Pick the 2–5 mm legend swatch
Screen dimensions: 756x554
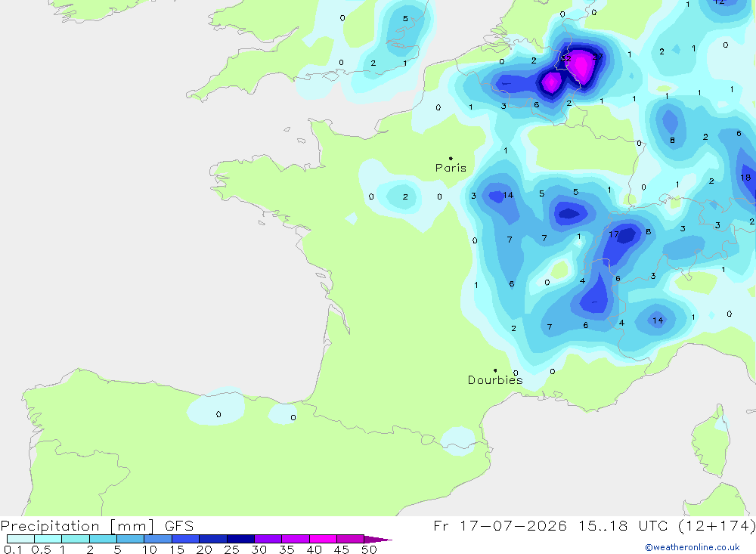103,539
